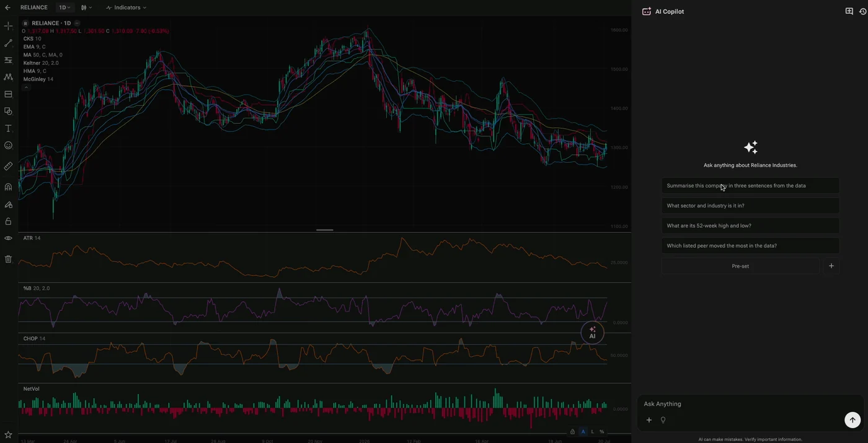The width and height of the screenshot is (868, 443).
Task: Toggle the price scale lock icon
Action: (572, 431)
